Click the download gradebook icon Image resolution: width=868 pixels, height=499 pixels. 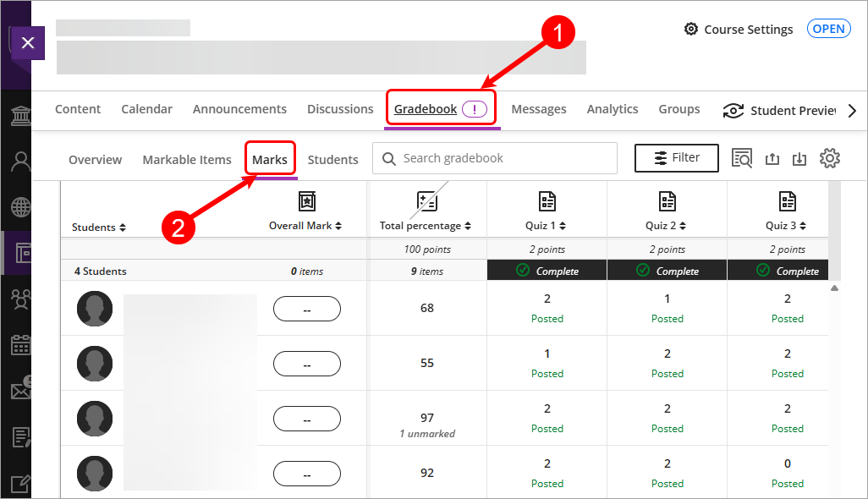pyautogui.click(x=799, y=159)
